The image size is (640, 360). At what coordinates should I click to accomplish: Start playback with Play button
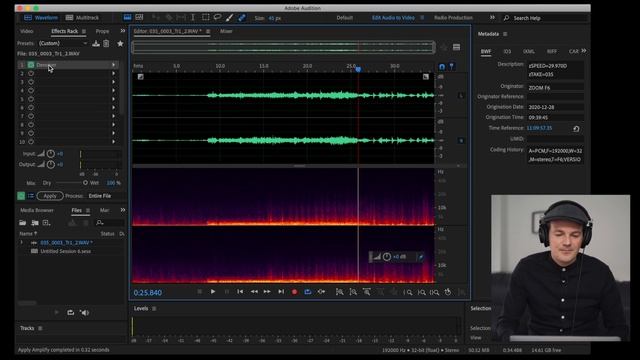213,292
